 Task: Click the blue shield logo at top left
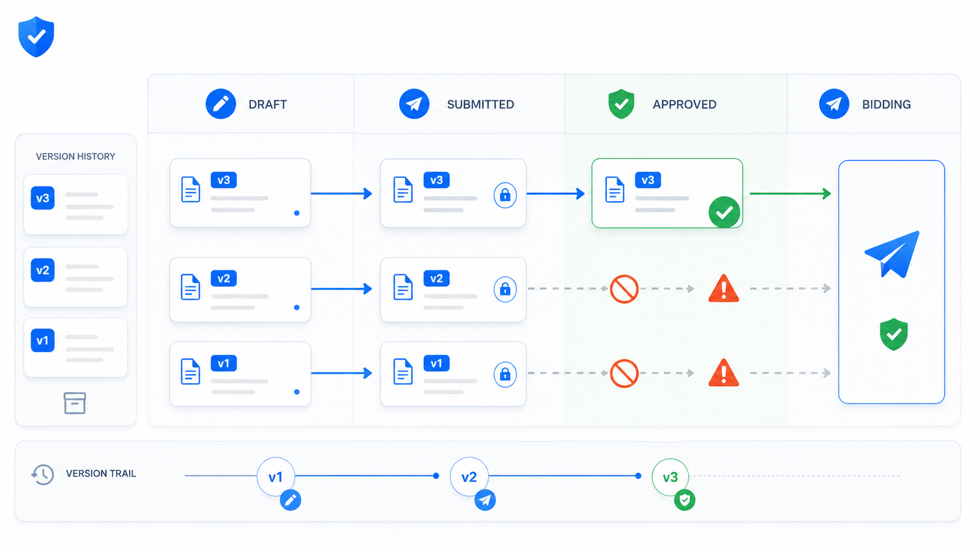[36, 37]
